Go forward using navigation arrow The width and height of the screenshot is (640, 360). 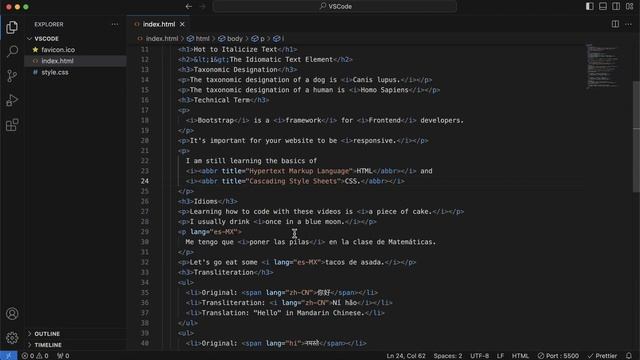pyautogui.click(x=203, y=7)
